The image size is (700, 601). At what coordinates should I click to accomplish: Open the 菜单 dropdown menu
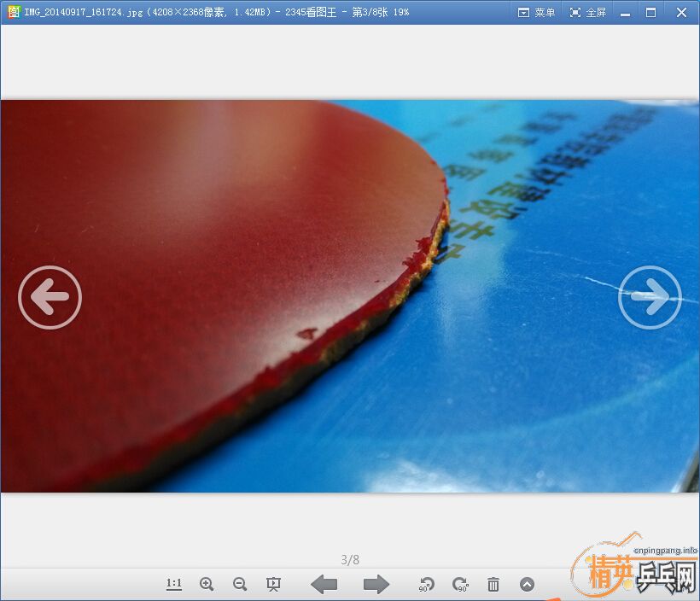[x=536, y=12]
